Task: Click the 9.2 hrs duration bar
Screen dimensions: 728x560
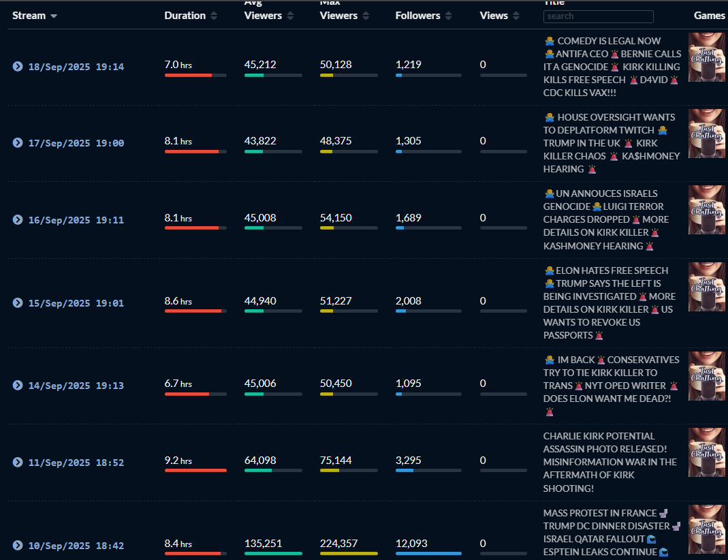Action: pos(195,470)
